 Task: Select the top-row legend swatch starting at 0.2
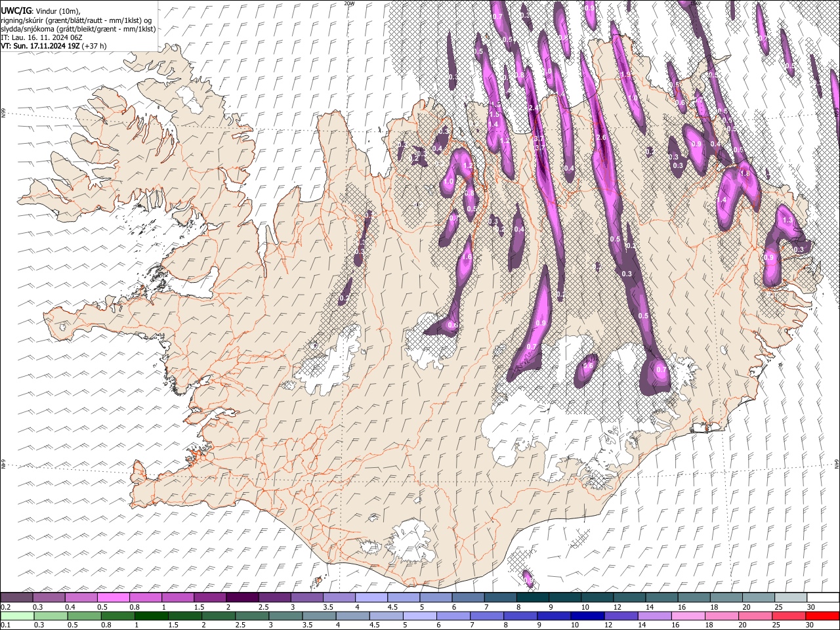16,598
